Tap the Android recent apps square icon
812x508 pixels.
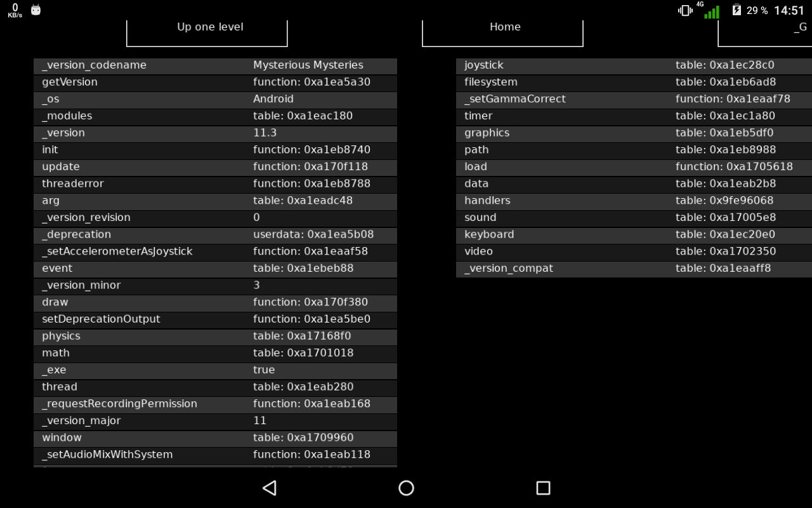coord(543,488)
